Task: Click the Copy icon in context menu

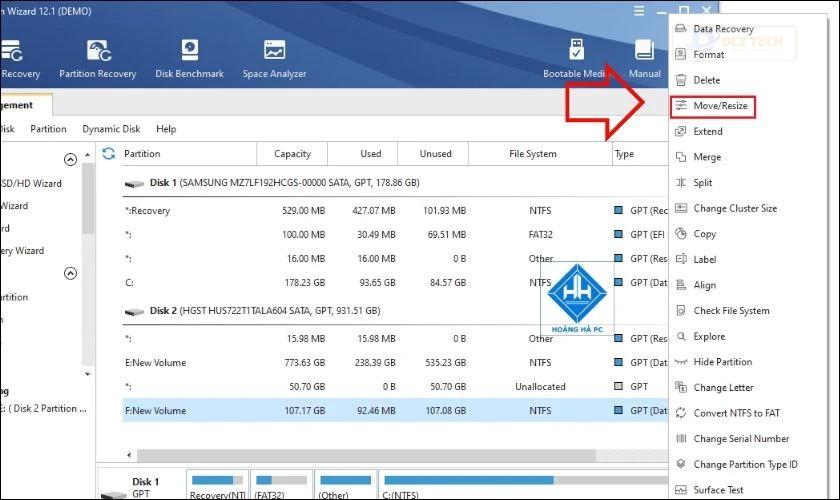Action: pyautogui.click(x=681, y=234)
